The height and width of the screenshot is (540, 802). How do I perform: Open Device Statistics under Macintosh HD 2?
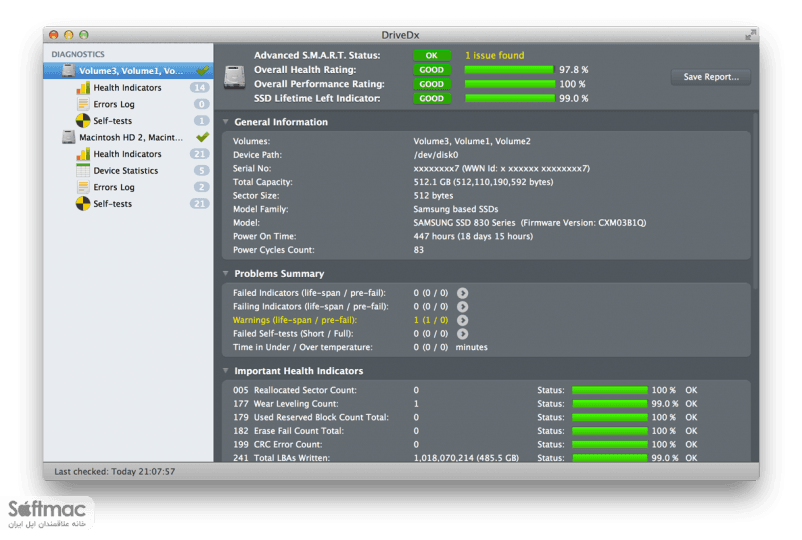125,170
